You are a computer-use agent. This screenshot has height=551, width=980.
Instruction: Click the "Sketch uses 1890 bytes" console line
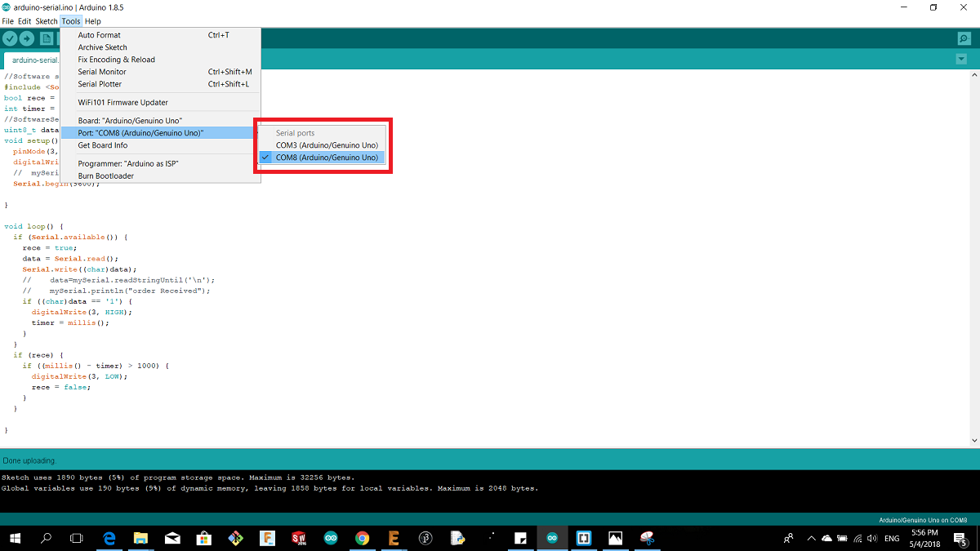(x=178, y=478)
